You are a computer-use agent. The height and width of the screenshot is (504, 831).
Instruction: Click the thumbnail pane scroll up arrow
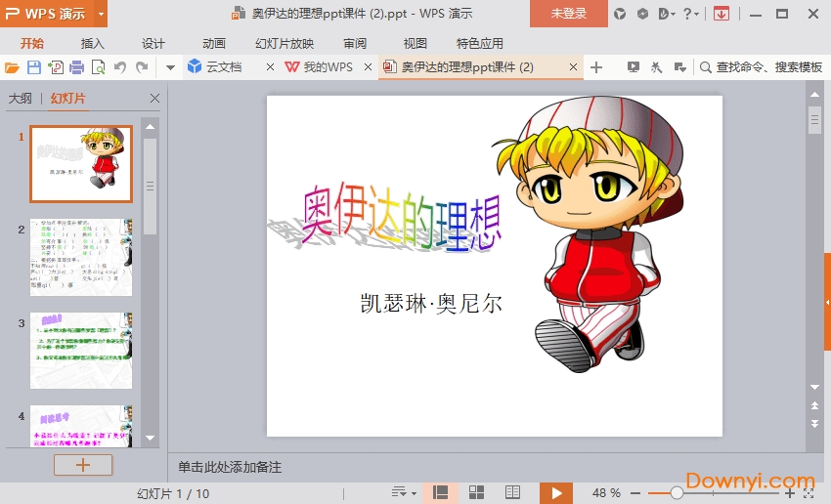[150, 127]
